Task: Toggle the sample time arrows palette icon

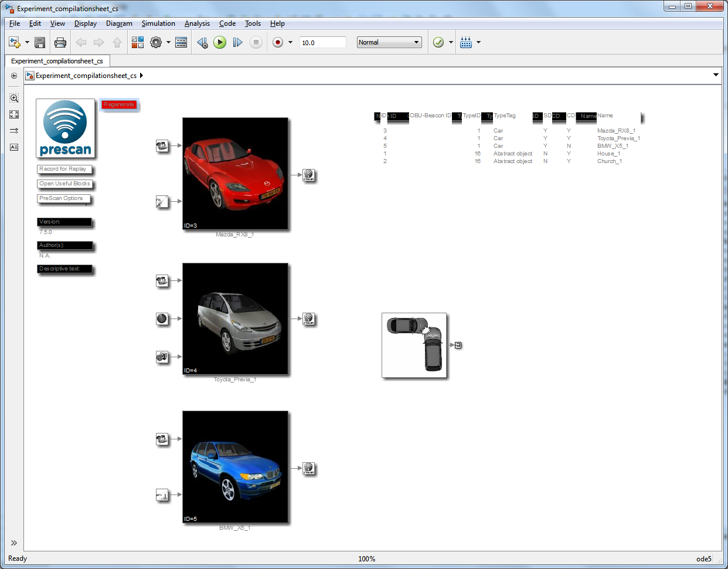Action: 14,131
